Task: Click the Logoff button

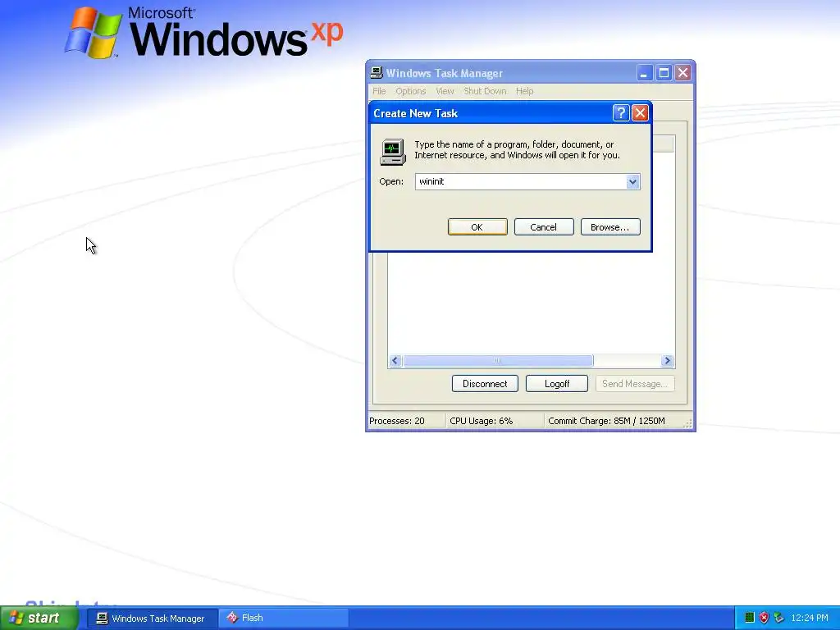Action: [x=557, y=384]
